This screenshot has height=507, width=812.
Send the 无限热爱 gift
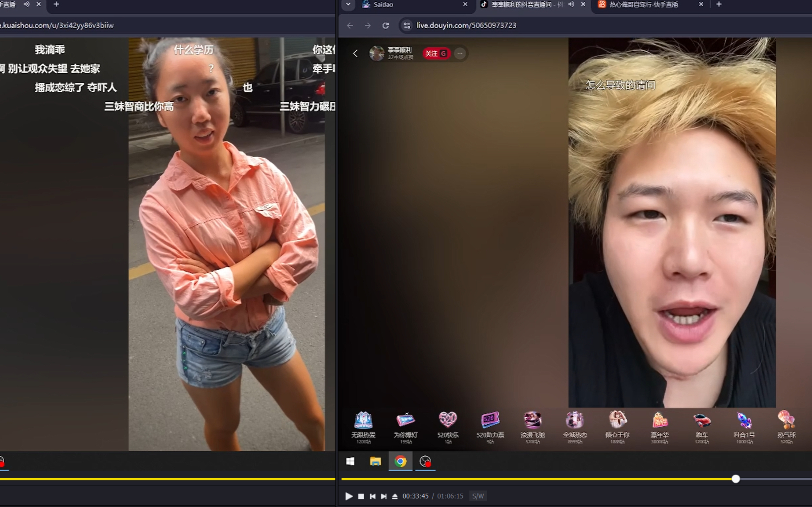click(x=363, y=426)
